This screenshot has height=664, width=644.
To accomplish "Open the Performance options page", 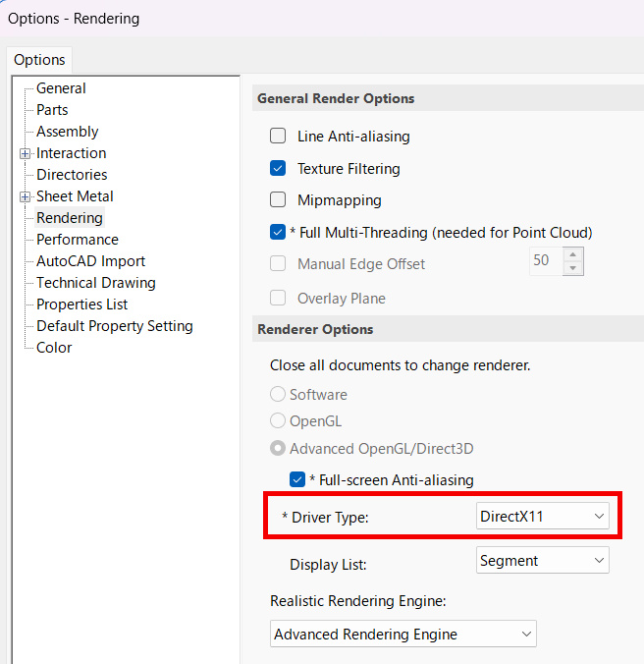I will 78,240.
